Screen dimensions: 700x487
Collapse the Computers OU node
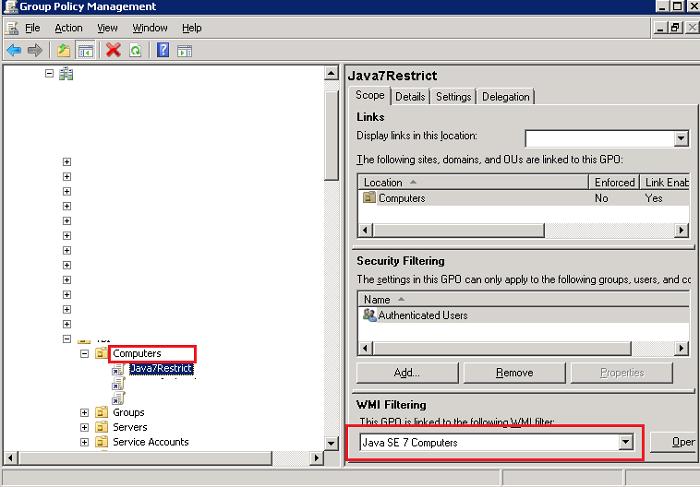coord(85,354)
